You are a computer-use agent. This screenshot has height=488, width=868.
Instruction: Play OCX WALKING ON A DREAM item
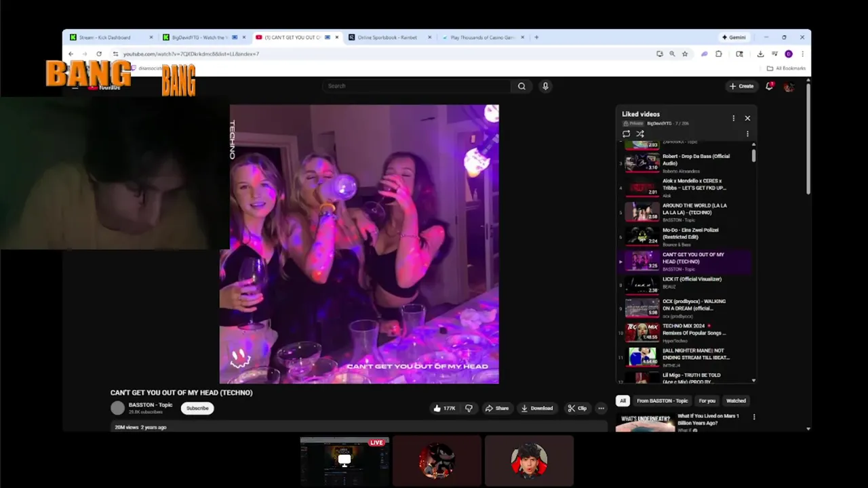point(685,308)
